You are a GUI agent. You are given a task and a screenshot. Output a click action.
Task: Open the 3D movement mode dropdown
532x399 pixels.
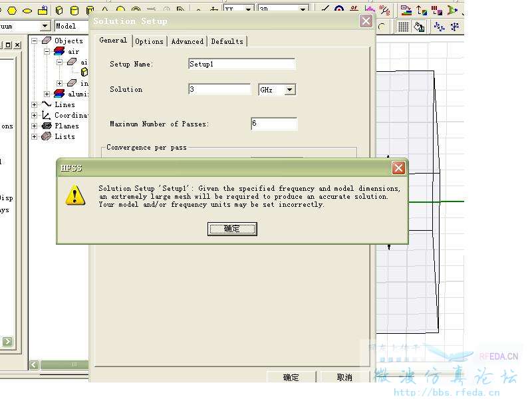[303, 9]
